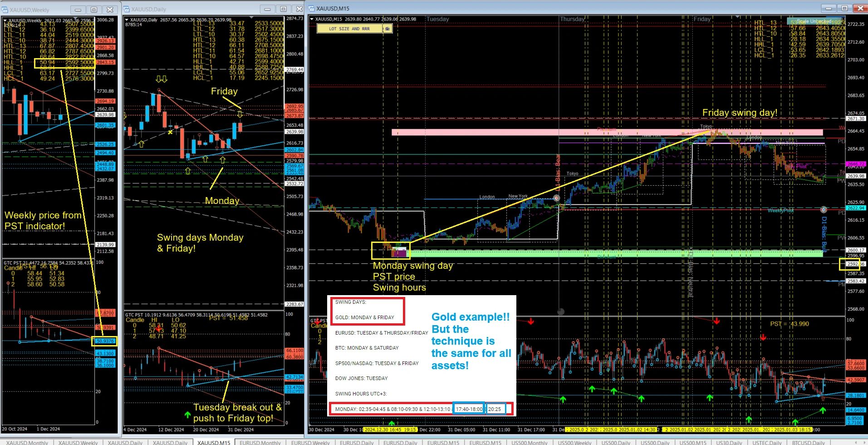Screen dimensions: 868x445
Task: Open the EURUSD.Weekly chart tab
Action: [x=310, y=442]
